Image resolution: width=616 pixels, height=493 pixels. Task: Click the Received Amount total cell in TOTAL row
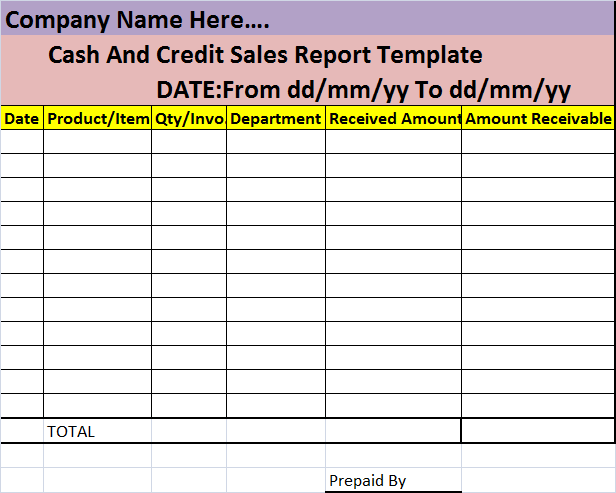(393, 431)
